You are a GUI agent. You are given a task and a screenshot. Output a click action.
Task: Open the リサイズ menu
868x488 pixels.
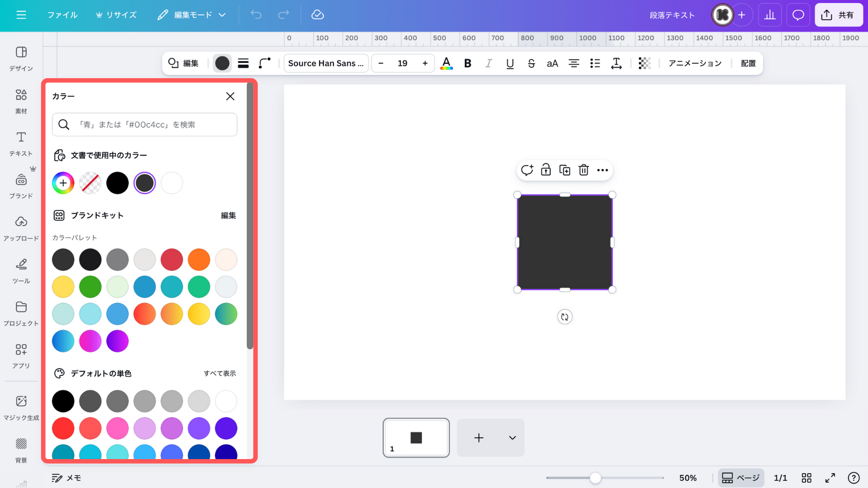(116, 15)
